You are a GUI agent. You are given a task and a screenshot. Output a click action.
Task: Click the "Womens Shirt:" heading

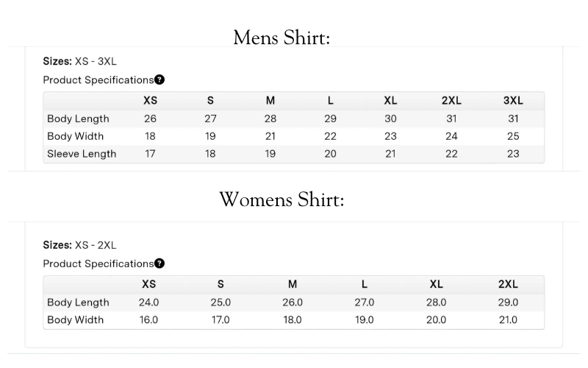[x=282, y=199]
